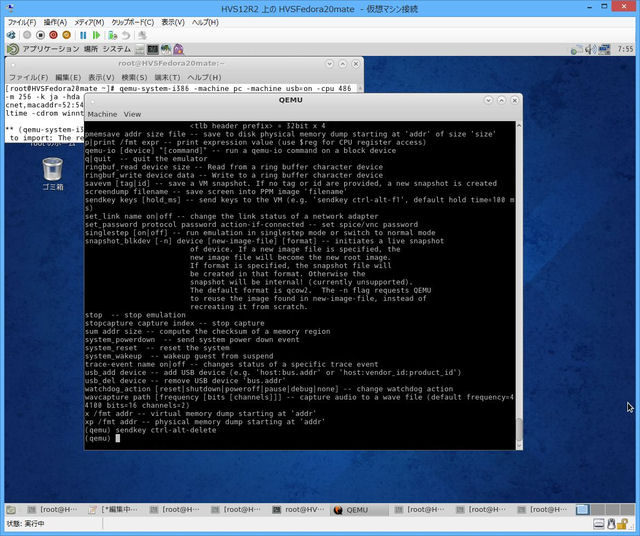Click the 'stop -- stop emulation' line
The image size is (640, 536).
[x=135, y=315]
